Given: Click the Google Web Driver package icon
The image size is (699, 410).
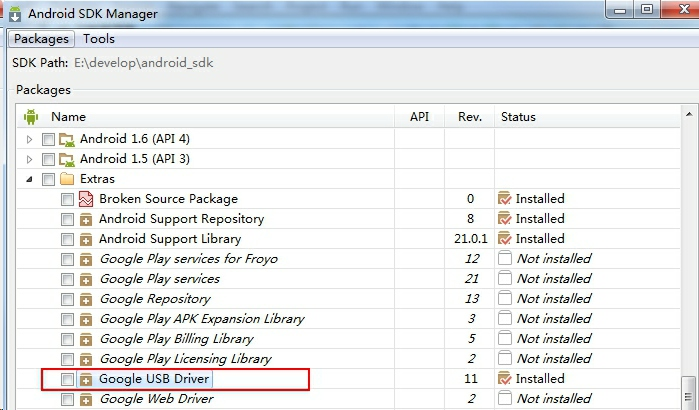Looking at the screenshot, I should coord(86,399).
